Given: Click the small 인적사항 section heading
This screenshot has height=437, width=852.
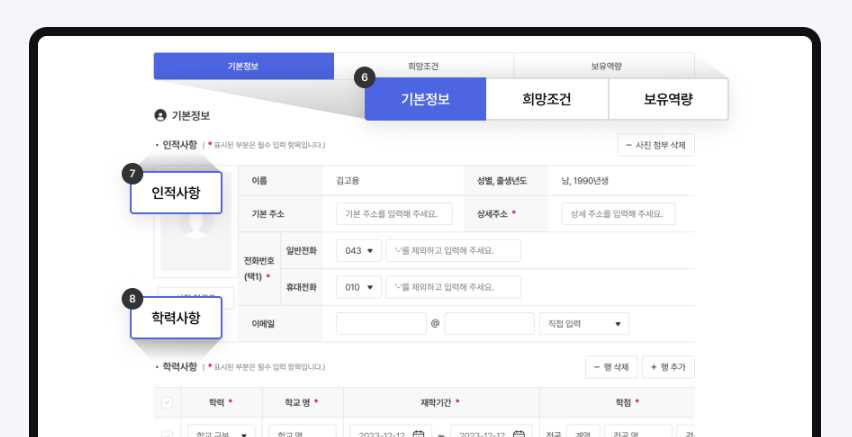Looking at the screenshot, I should pos(179,145).
